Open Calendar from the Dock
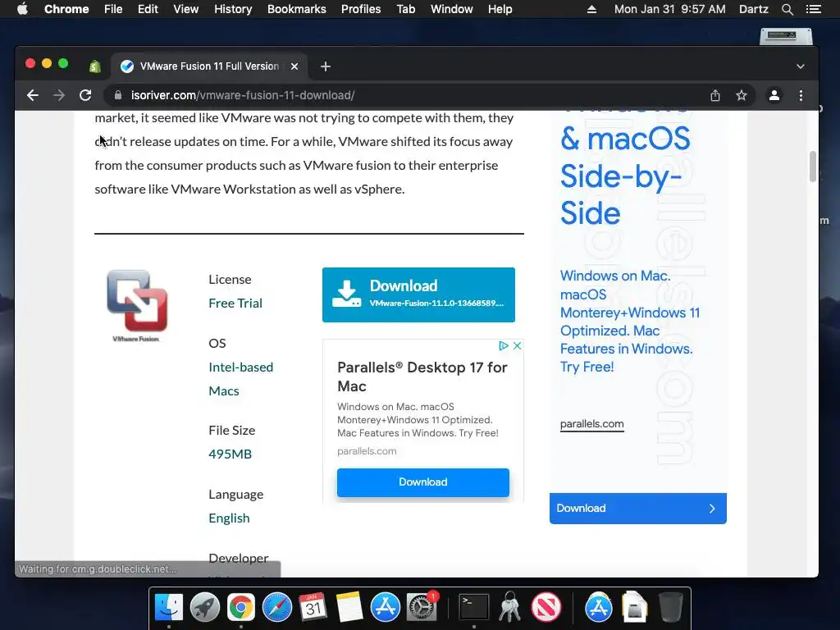The image size is (840, 630). (313, 607)
